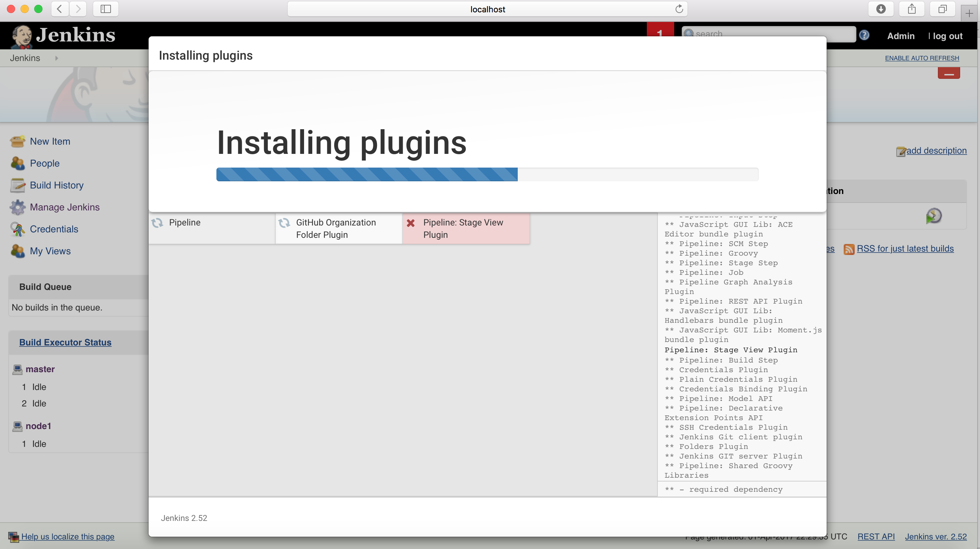
Task: Expand the Jenkins breadcrumb arrow
Action: [57, 58]
